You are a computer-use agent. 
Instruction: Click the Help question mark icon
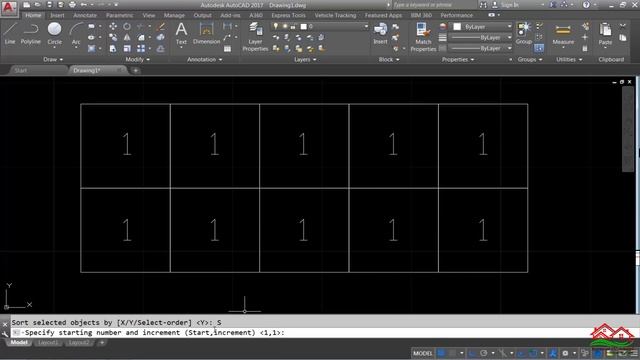click(586, 5)
